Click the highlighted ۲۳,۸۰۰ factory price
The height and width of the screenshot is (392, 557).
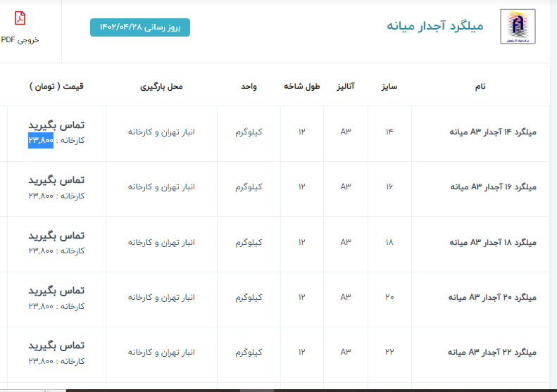tap(41, 140)
